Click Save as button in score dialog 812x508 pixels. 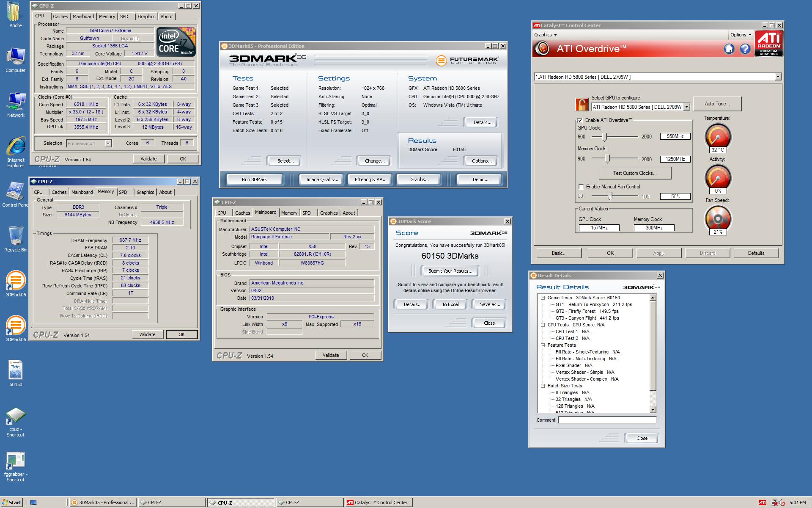point(490,304)
